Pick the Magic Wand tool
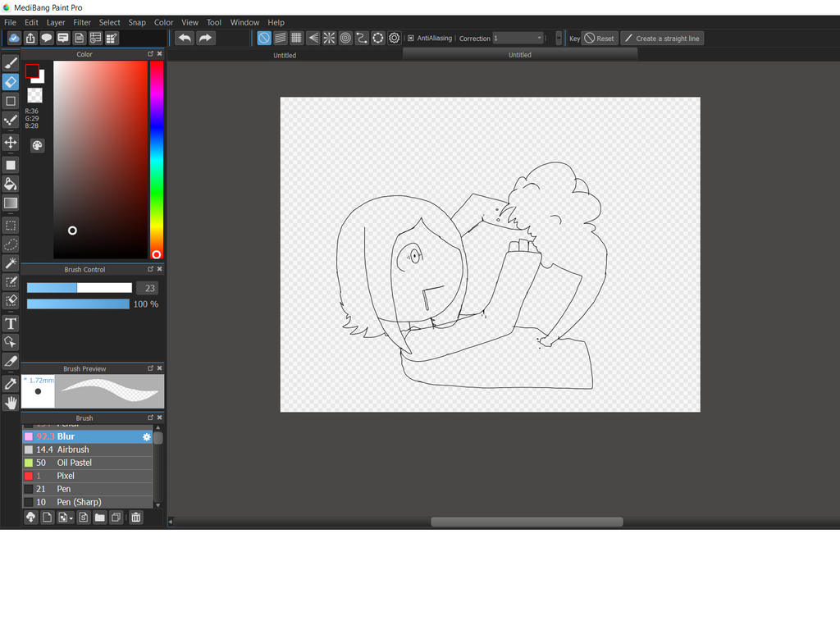This screenshot has width=840, height=630. [x=11, y=262]
